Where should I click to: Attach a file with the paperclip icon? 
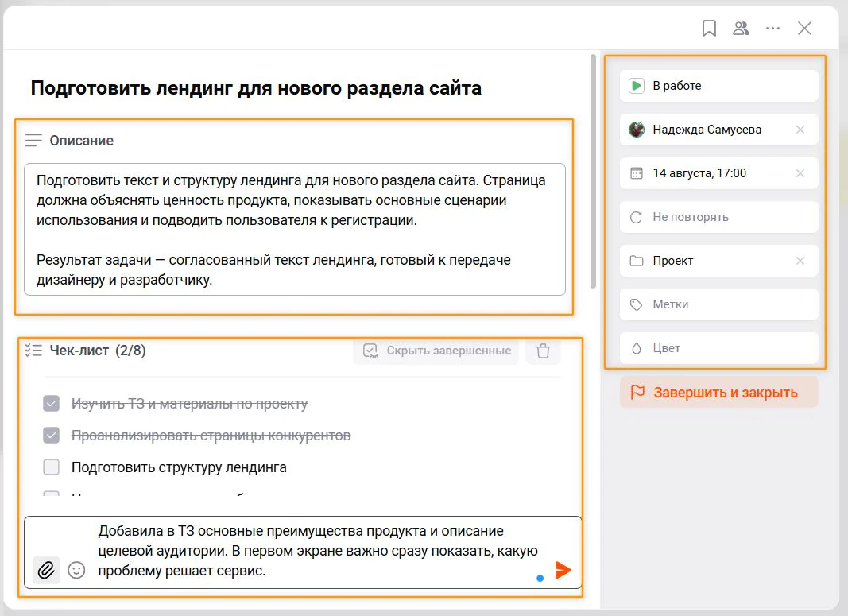click(46, 570)
